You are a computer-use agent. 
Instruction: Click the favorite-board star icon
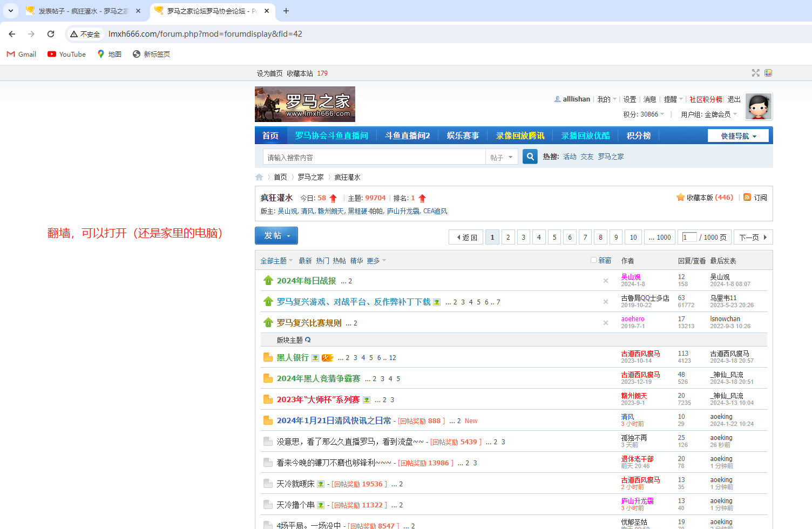pyautogui.click(x=680, y=198)
